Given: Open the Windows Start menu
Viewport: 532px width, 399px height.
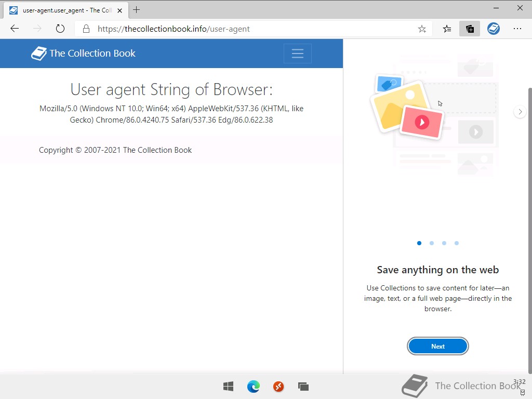Looking at the screenshot, I should 229,387.
